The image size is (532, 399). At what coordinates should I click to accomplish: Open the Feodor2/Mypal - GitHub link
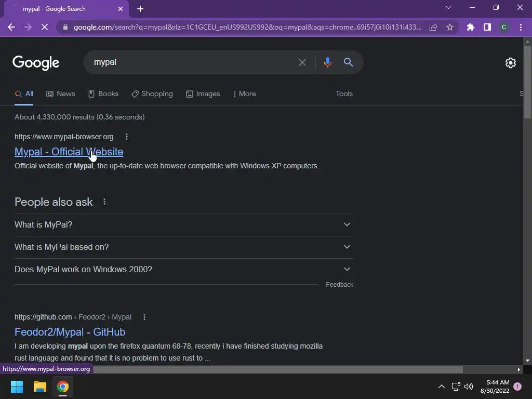[70, 332]
